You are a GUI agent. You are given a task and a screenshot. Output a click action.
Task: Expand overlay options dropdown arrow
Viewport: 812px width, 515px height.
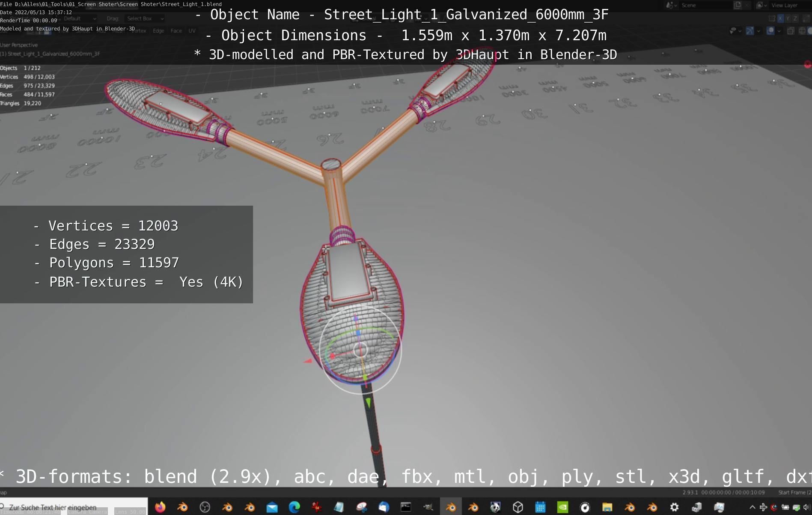point(779,31)
